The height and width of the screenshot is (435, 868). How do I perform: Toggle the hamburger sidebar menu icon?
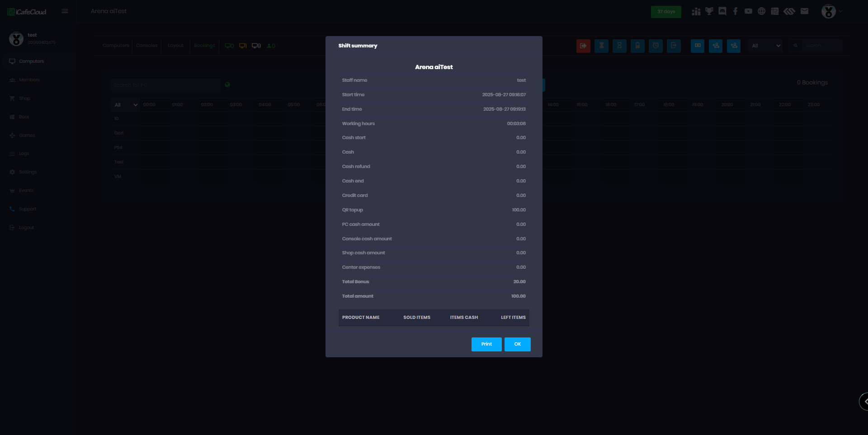coord(65,11)
